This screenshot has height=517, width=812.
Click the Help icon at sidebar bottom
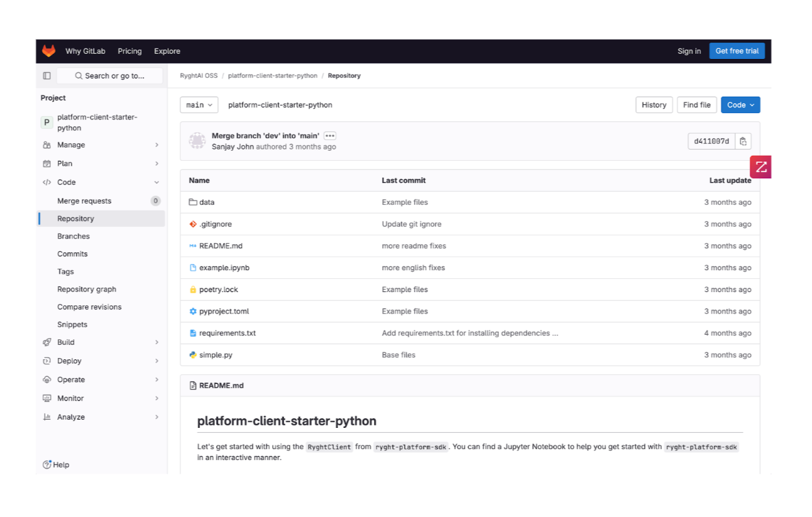[47, 464]
